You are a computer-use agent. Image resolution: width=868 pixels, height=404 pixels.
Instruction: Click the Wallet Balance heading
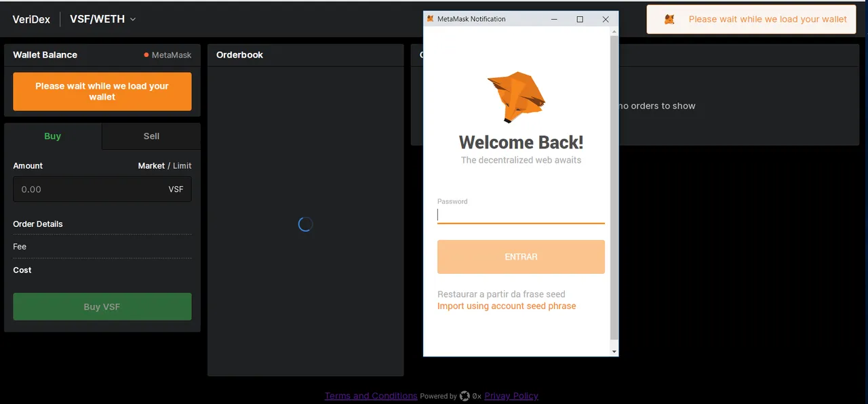coord(45,55)
